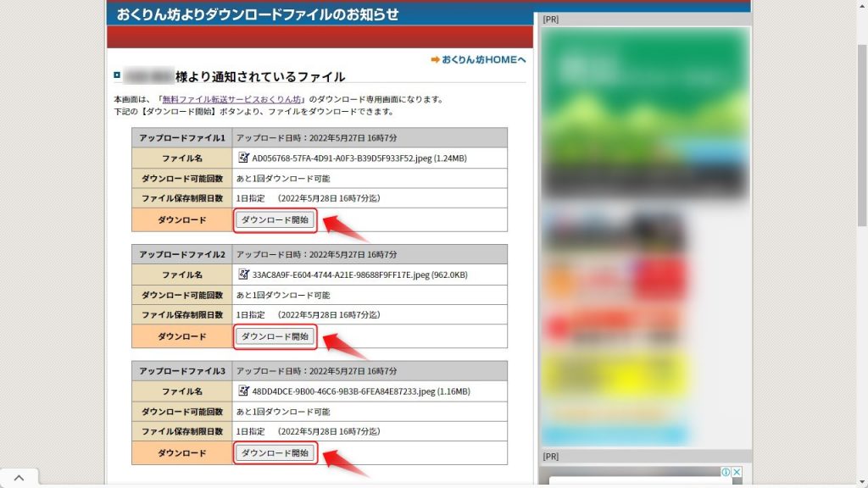Click the vertical page scrollbar thumb
The image size is (868, 488).
[862, 136]
